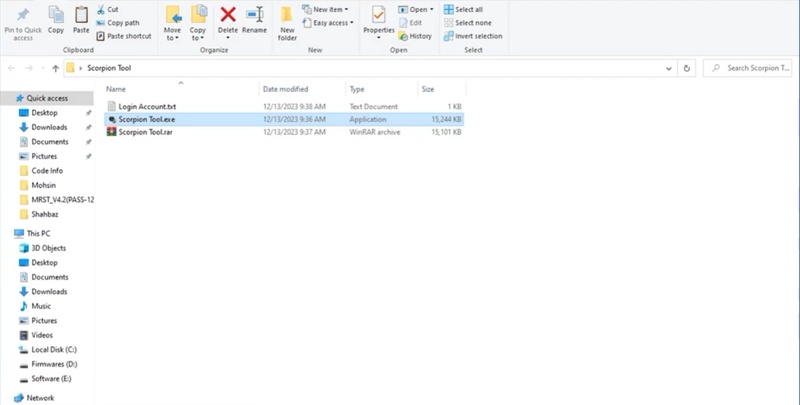Click the Copy ribbon icon in Clipboard
The image size is (800, 405).
click(56, 15)
